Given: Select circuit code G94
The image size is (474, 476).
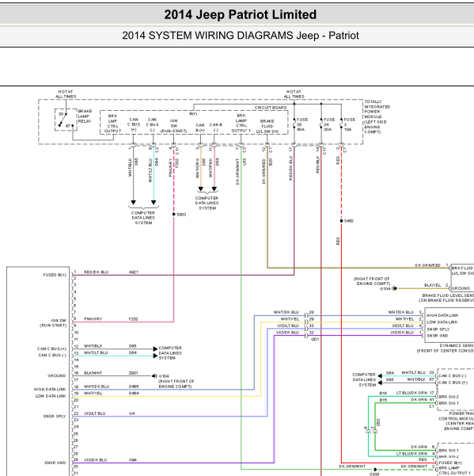Looking at the screenshot, I should coord(132,460).
